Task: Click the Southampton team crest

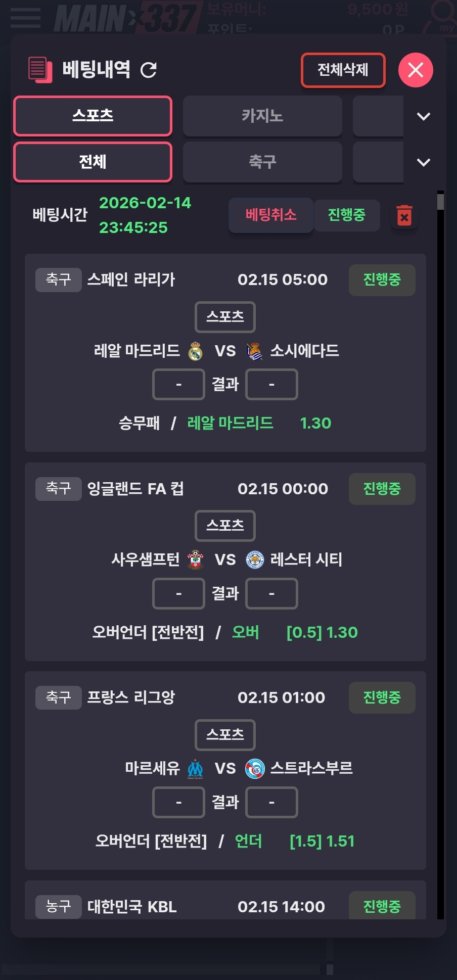Action: (x=195, y=560)
